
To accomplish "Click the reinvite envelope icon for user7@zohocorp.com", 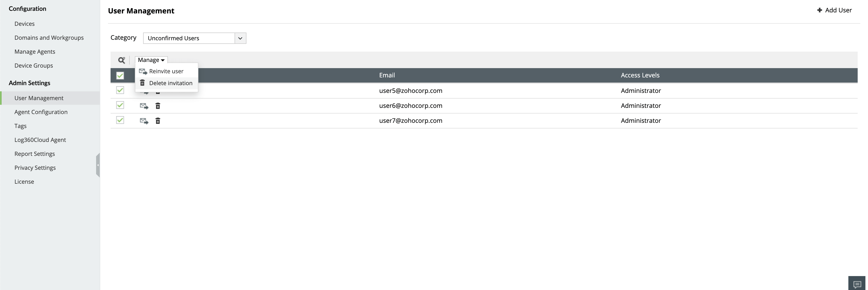I will [x=144, y=120].
